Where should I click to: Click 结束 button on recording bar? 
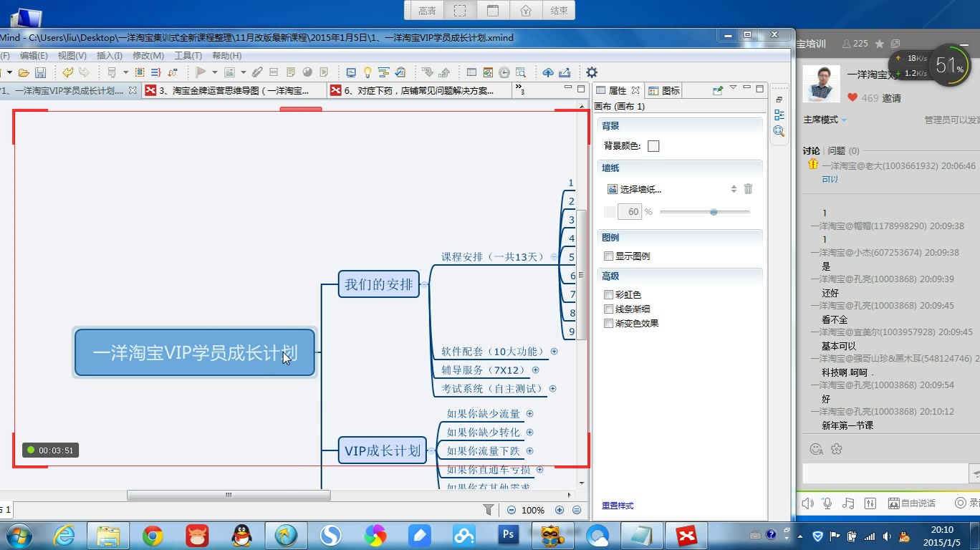(x=559, y=11)
